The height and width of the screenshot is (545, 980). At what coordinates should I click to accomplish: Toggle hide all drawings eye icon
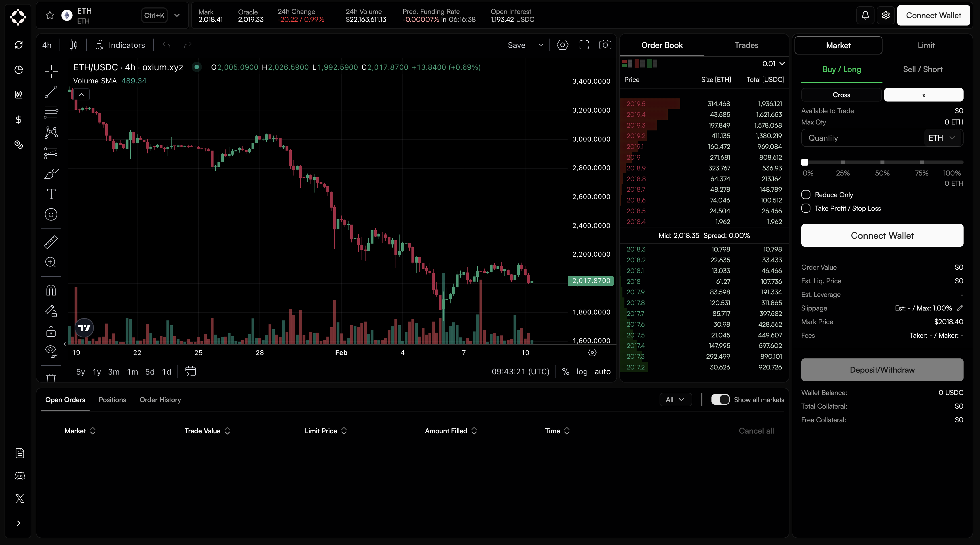point(51,351)
